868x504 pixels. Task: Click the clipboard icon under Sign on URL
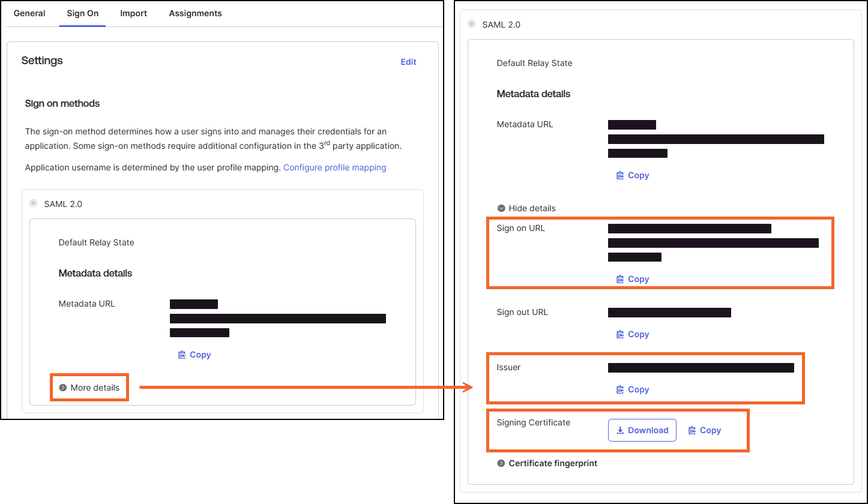point(620,279)
